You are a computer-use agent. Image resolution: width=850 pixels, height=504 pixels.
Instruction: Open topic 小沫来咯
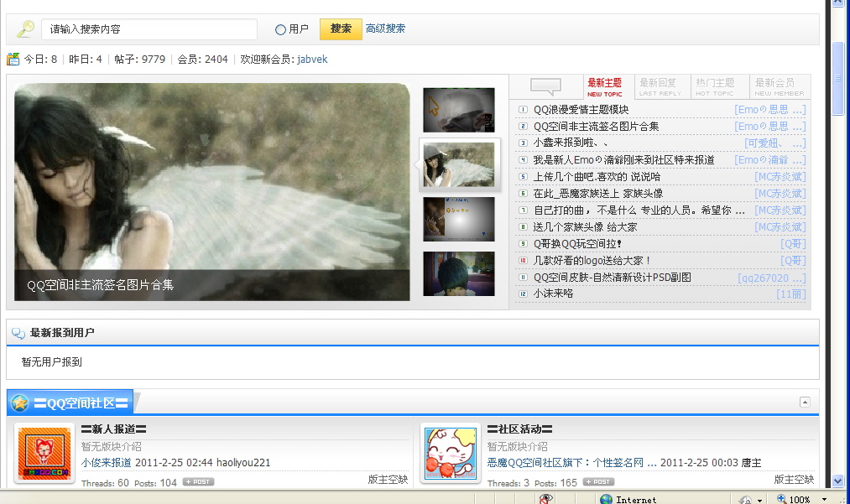pos(554,294)
